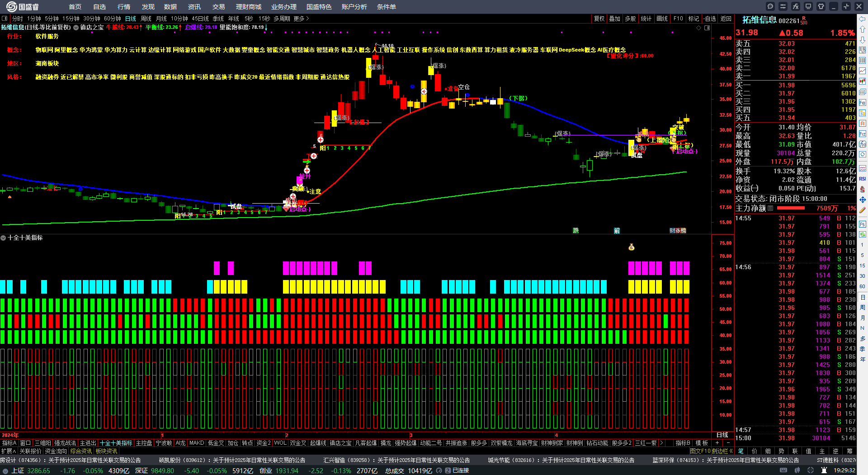Zoom out chart with minus button

coord(728,443)
